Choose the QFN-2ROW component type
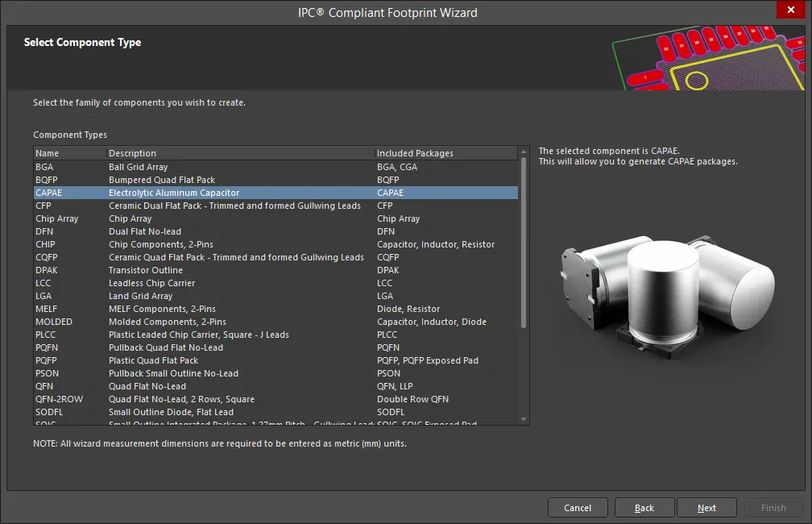The height and width of the screenshot is (524, 812). [x=276, y=399]
